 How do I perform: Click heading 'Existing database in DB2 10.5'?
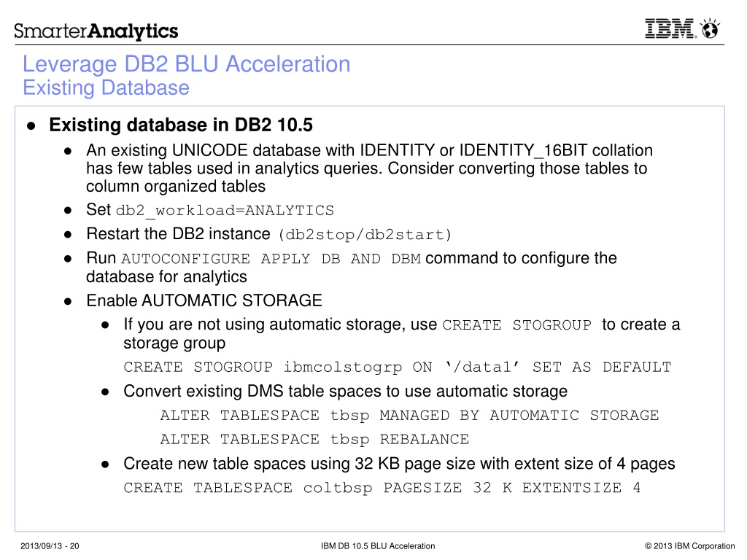point(181,125)
